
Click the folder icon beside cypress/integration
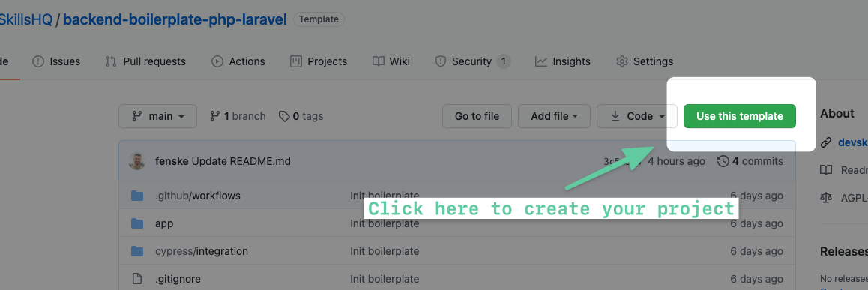[x=137, y=251]
